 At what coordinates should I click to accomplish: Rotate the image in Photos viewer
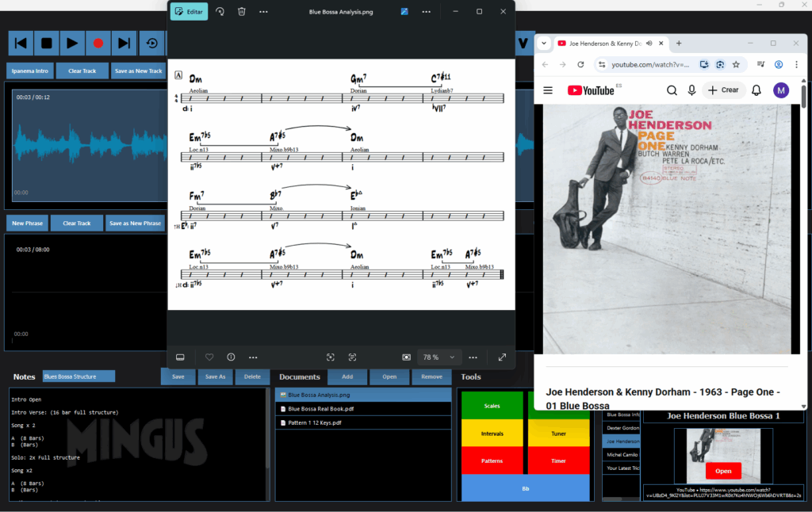[x=220, y=12]
